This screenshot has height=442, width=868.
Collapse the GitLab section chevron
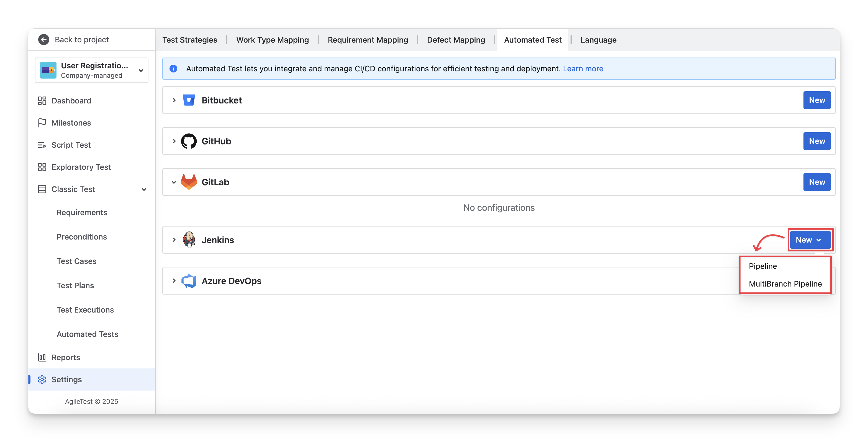[174, 182]
